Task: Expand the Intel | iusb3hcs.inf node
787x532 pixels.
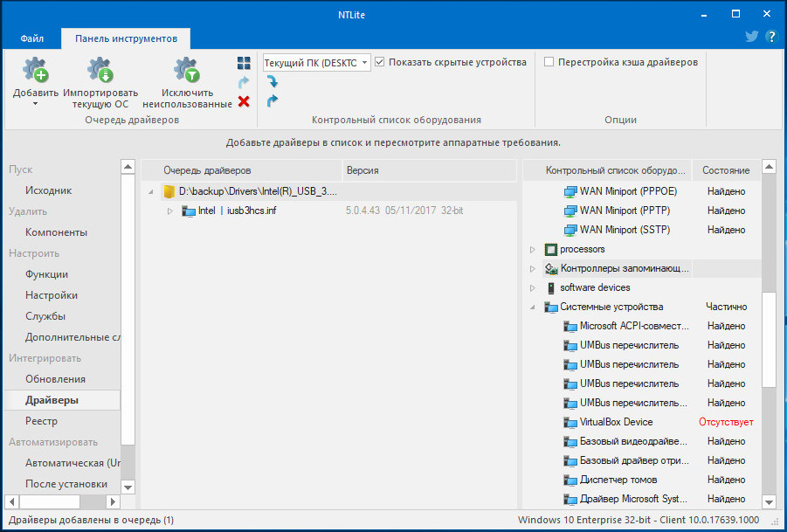Action: tap(170, 211)
